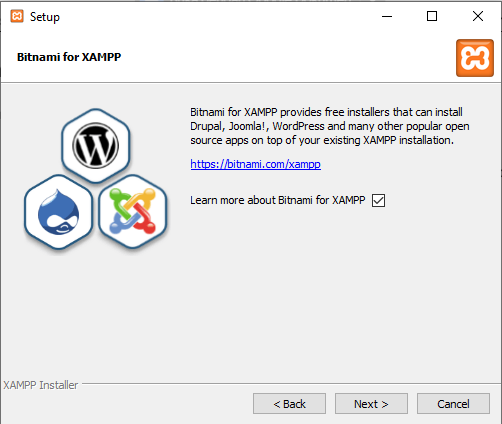Proceed with the 'Next >' button

click(371, 404)
